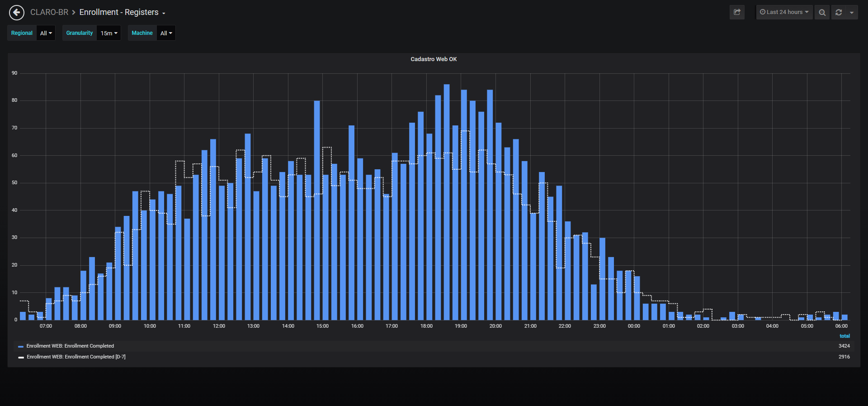Click the blue Enrollment Completed color swatch
Screen dimensions: 868x406
click(21, 346)
